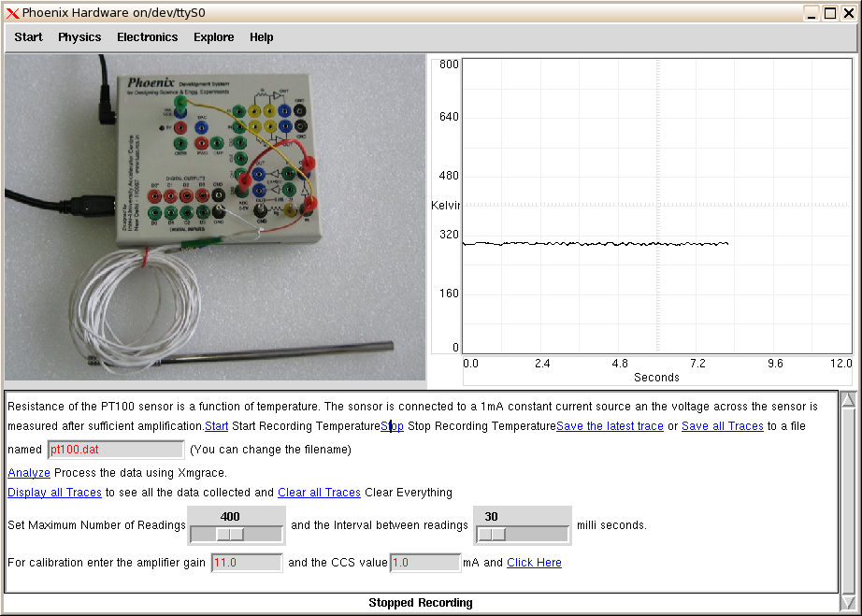Click the 800 label on Kelvin axis
Screen dimensions: 862x616
(449, 64)
